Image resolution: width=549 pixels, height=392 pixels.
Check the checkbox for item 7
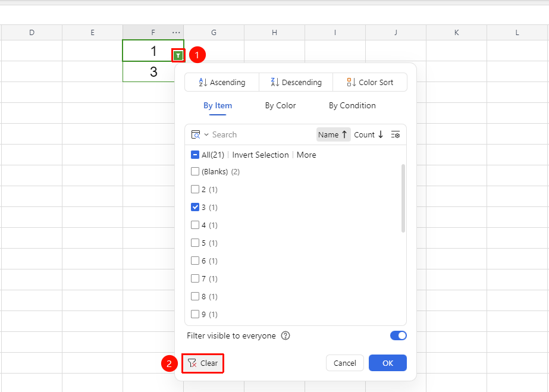coord(195,278)
